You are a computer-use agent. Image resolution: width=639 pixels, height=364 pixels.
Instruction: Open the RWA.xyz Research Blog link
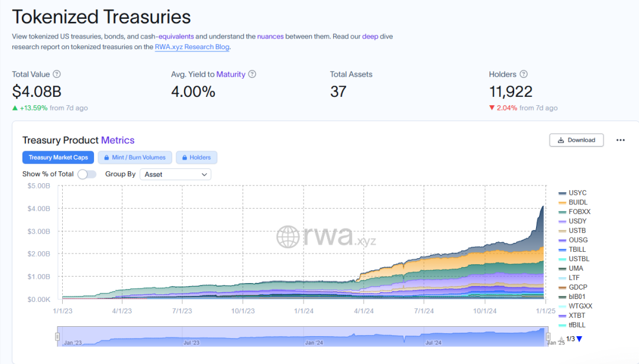[192, 47]
